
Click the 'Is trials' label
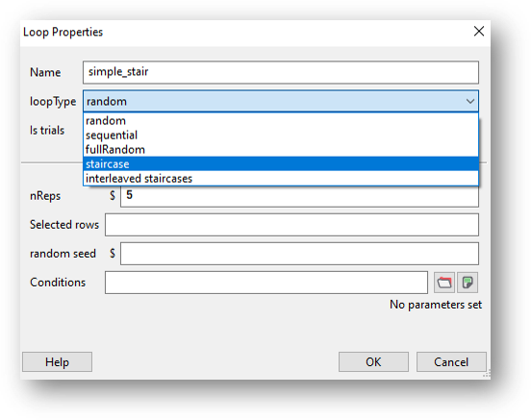pos(47,131)
